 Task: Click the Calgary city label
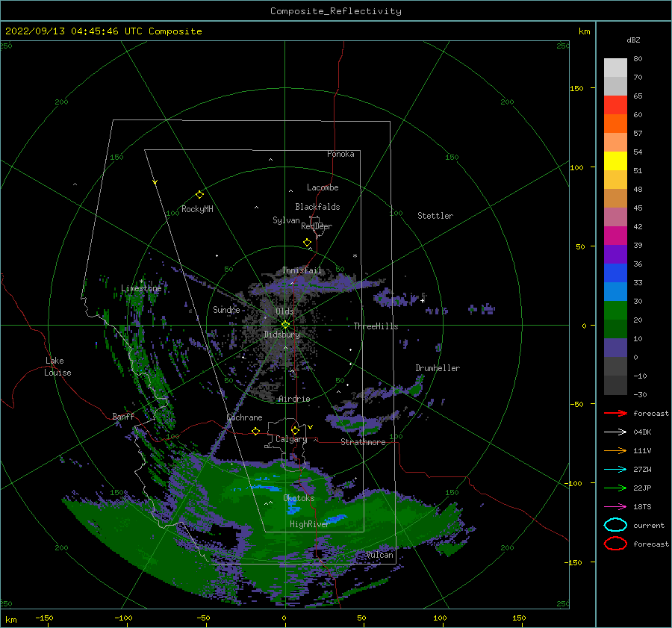coord(291,439)
